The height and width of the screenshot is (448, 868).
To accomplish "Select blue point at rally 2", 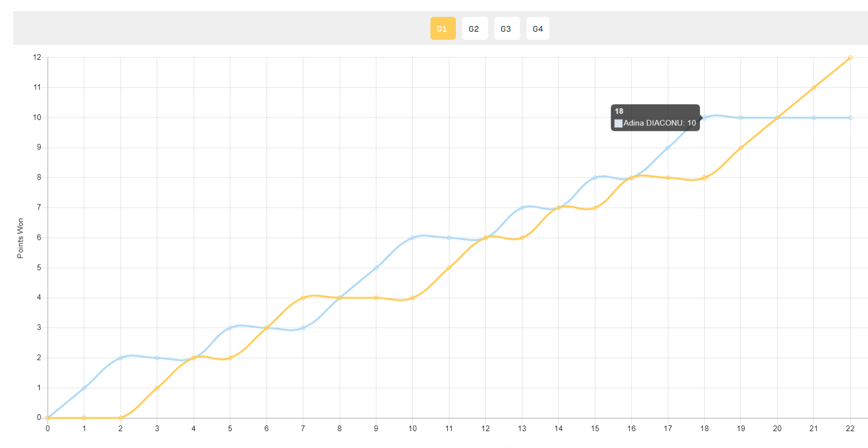I will (x=120, y=358).
